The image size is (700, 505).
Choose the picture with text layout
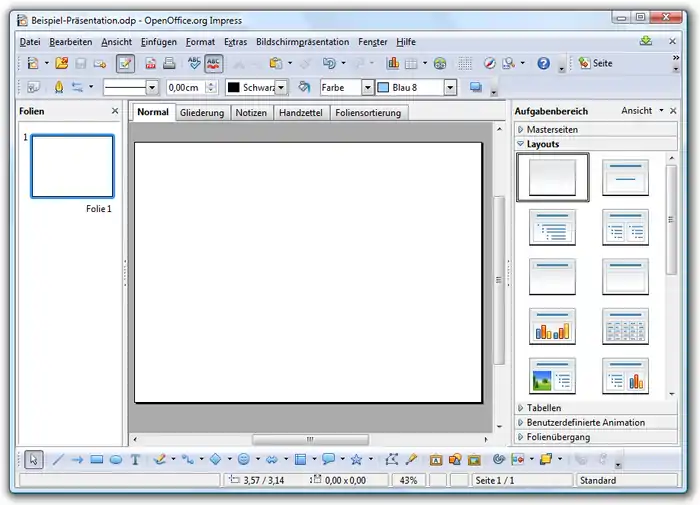point(552,376)
